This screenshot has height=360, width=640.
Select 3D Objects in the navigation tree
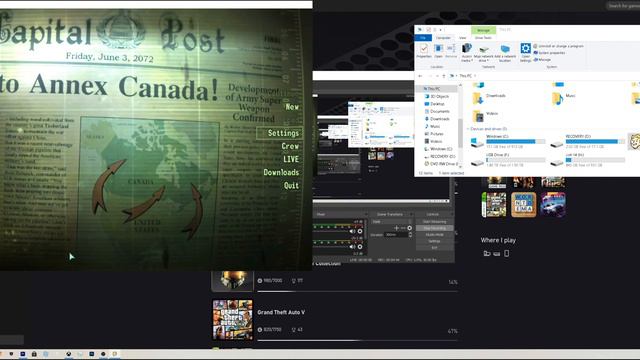coord(437,96)
